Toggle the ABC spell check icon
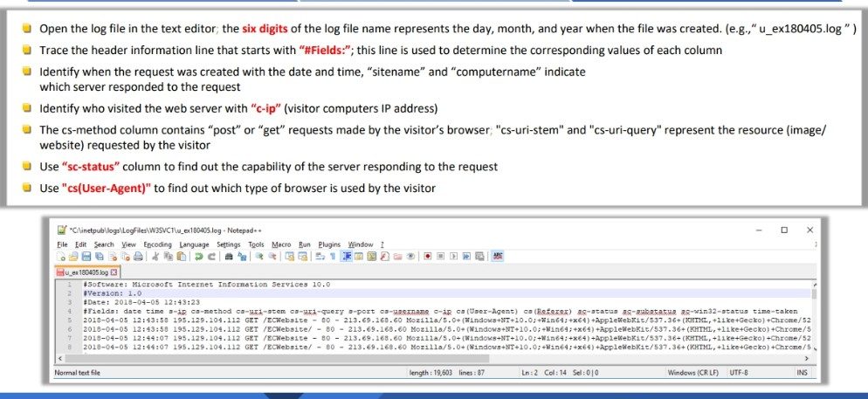The image size is (868, 399). (x=498, y=256)
